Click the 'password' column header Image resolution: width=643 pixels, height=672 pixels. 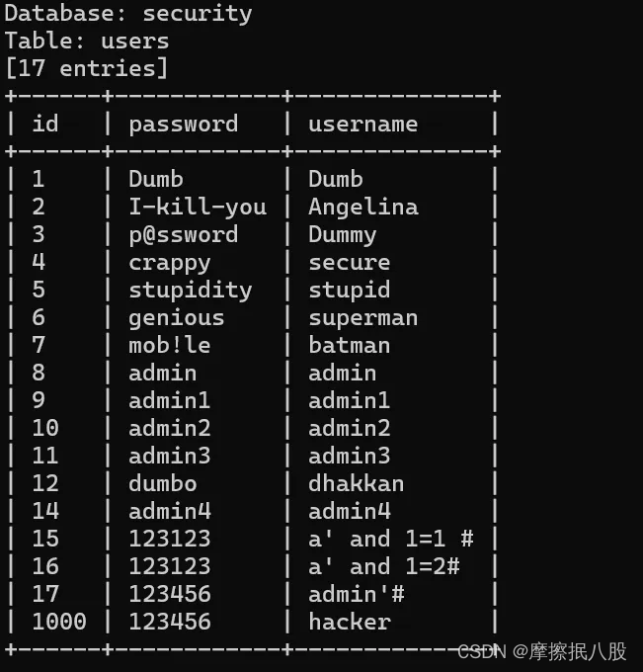coord(184,125)
